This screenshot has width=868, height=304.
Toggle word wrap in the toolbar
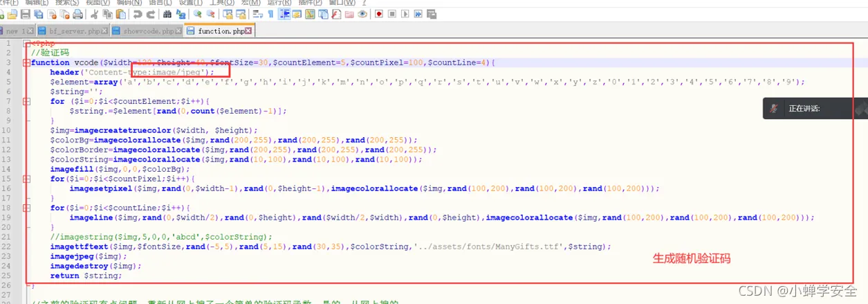point(257,14)
